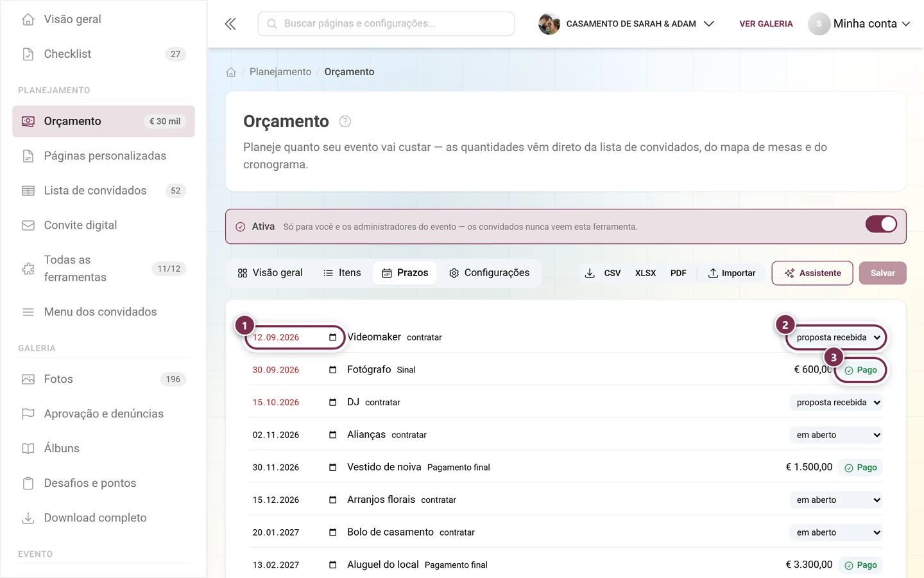Open the Bolo de casamento status dropdown
Screen dimensions: 924x578
836,532
